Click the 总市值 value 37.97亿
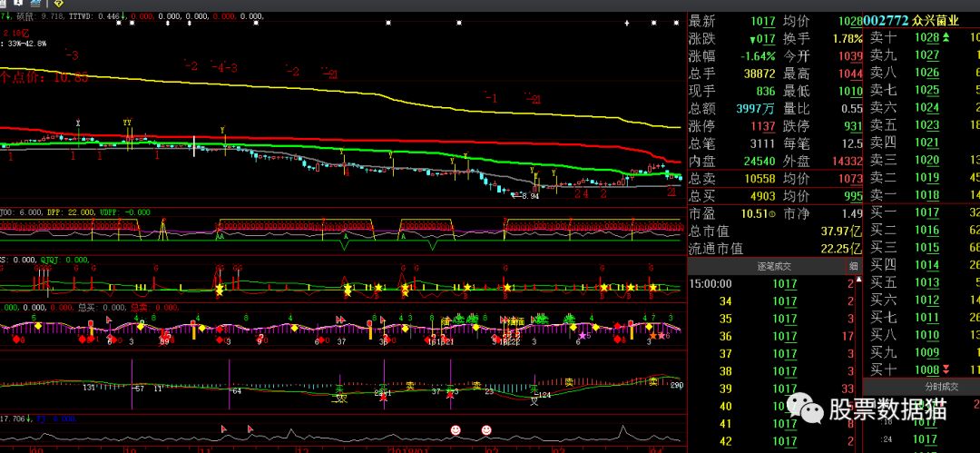 click(840, 231)
